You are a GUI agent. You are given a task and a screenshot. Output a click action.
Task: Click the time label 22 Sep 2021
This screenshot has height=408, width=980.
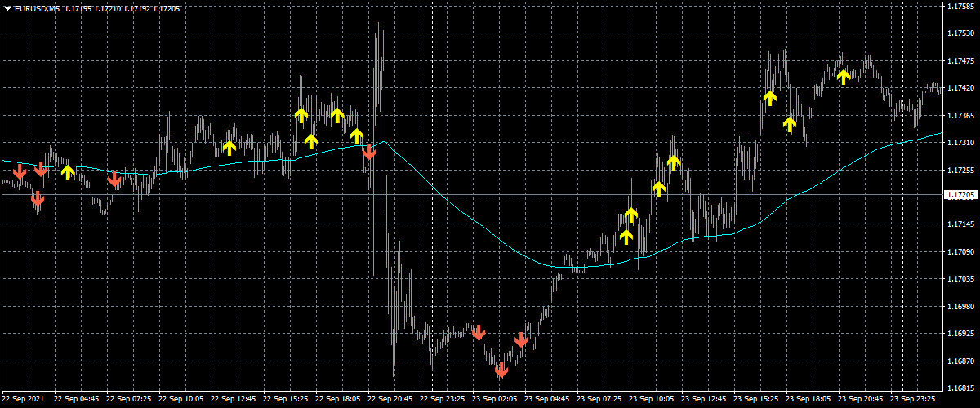click(x=24, y=400)
